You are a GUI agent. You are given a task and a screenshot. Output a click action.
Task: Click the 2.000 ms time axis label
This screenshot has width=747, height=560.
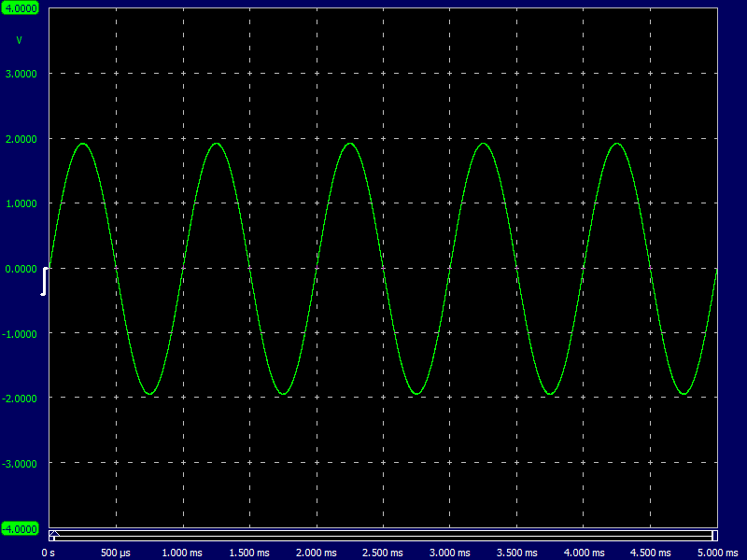(x=317, y=553)
